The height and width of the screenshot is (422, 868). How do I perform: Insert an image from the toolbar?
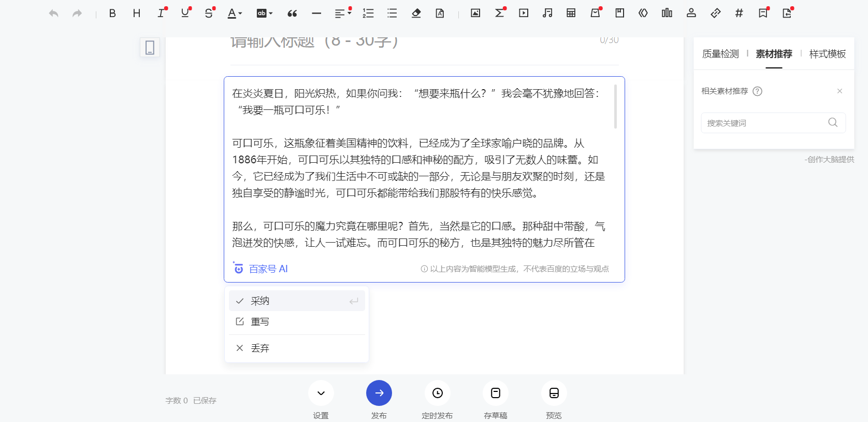(x=475, y=13)
